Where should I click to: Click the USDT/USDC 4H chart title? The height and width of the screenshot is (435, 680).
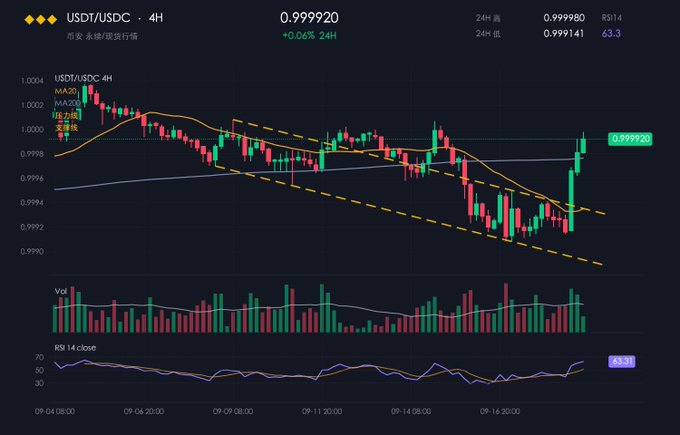(x=83, y=78)
